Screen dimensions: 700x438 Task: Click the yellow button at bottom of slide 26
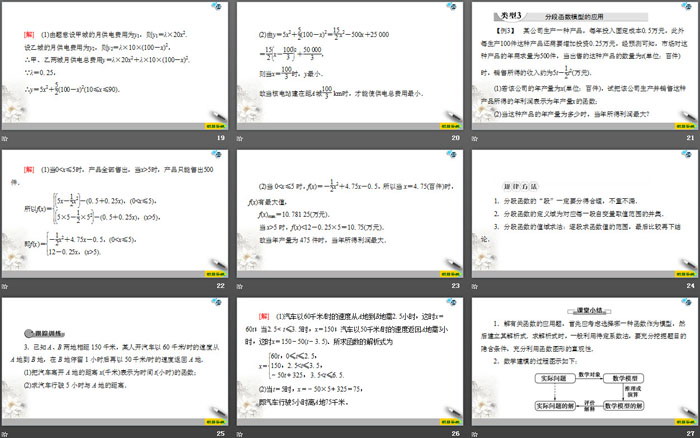pyautogui.click(x=450, y=422)
